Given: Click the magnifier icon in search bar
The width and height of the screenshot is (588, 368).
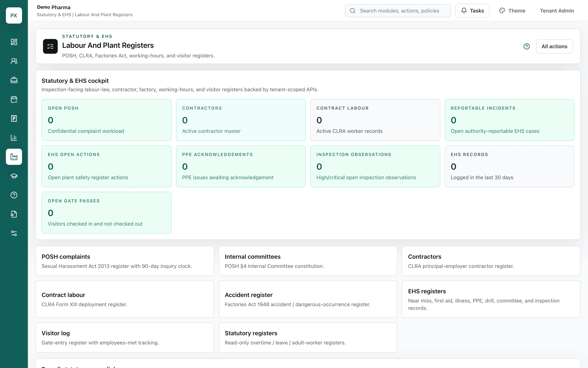Looking at the screenshot, I should tap(353, 11).
